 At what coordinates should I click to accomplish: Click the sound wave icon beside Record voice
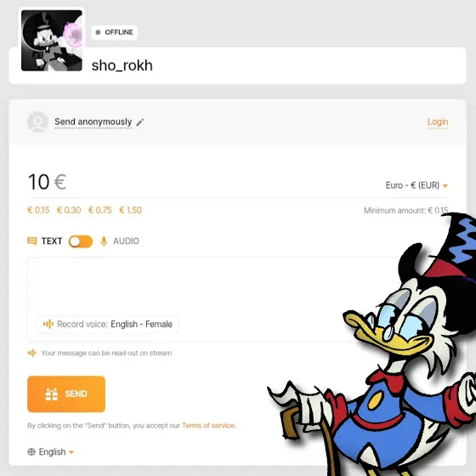[x=48, y=324]
